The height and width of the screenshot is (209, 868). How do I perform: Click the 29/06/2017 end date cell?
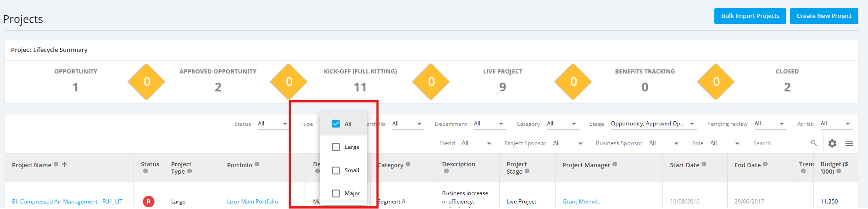tap(749, 201)
